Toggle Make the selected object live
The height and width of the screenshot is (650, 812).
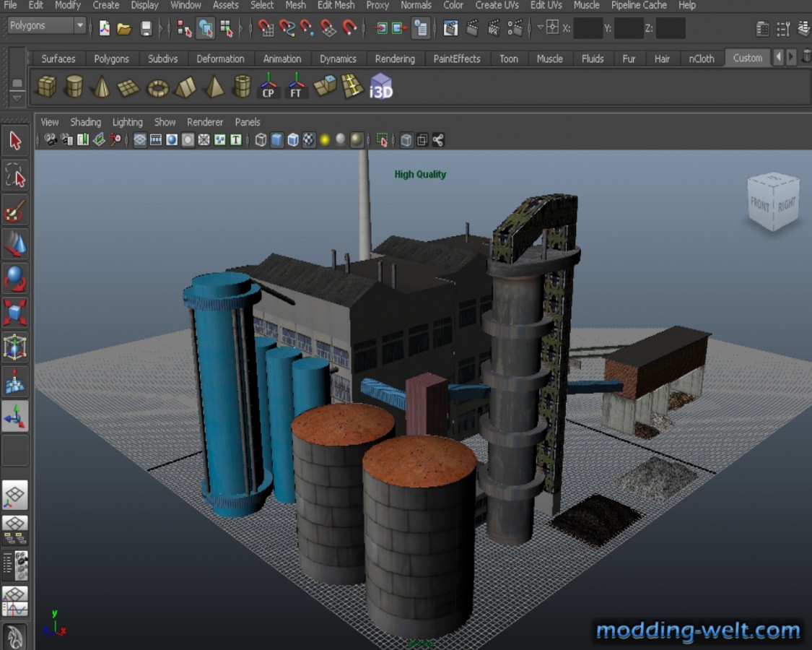(x=349, y=28)
